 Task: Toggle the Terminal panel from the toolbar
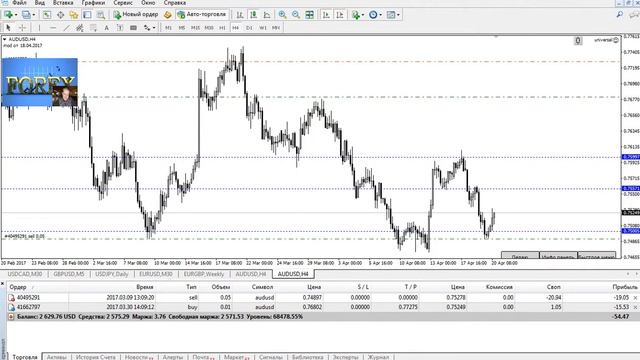pyautogui.click(x=87, y=15)
